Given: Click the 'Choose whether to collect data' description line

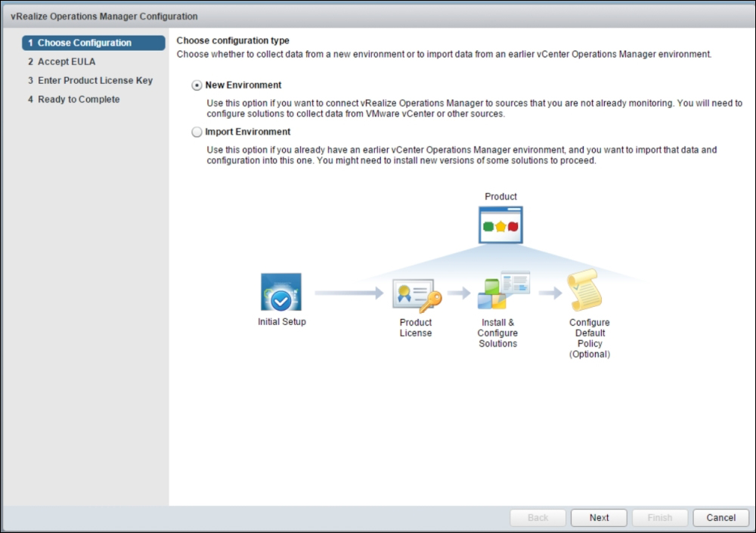Looking at the screenshot, I should pos(444,54).
